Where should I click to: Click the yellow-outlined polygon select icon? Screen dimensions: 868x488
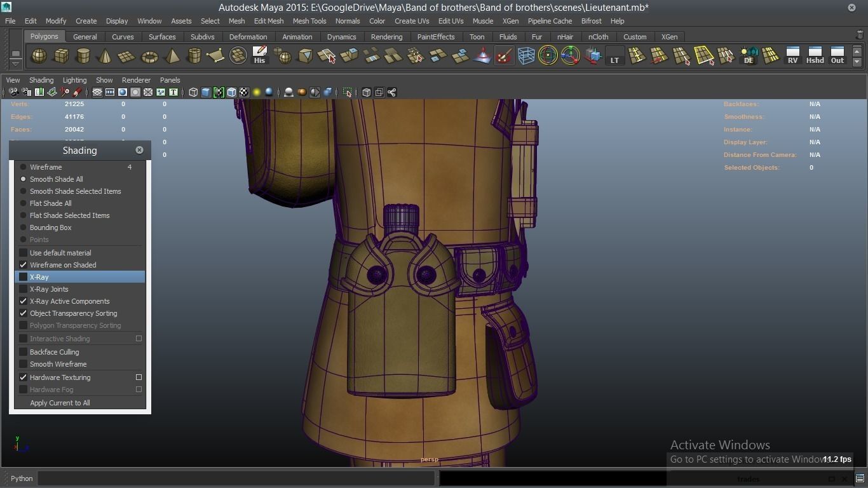(704, 56)
